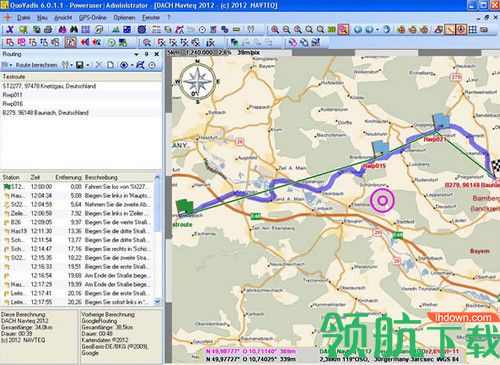Viewport: 500px width, 365px height.
Task: Close the Routing panel
Action: (x=157, y=54)
